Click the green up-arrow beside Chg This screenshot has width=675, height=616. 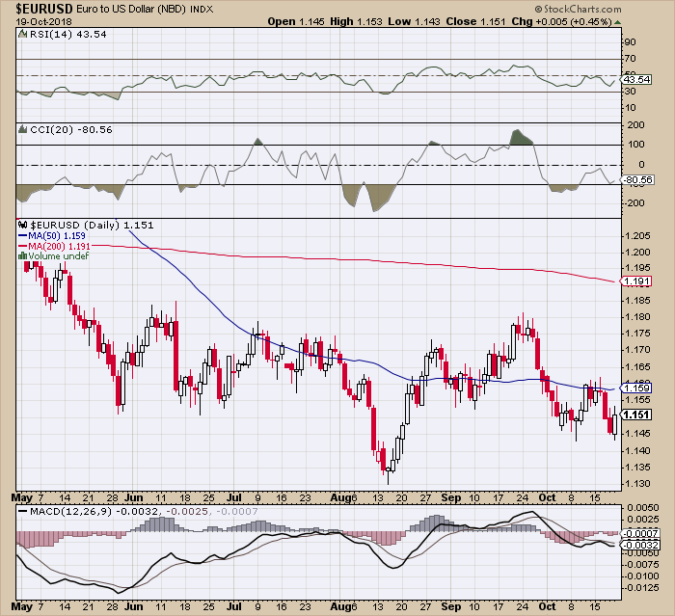click(x=618, y=22)
